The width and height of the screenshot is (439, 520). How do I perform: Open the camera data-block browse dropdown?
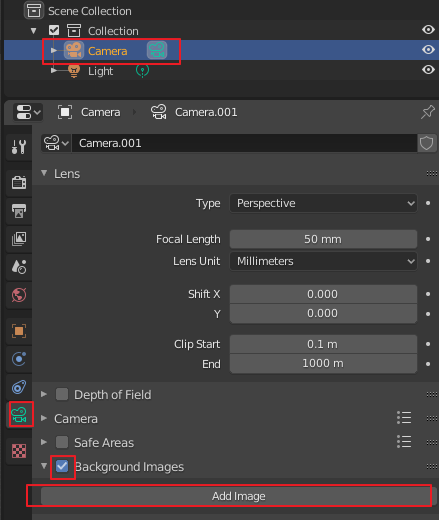56,143
